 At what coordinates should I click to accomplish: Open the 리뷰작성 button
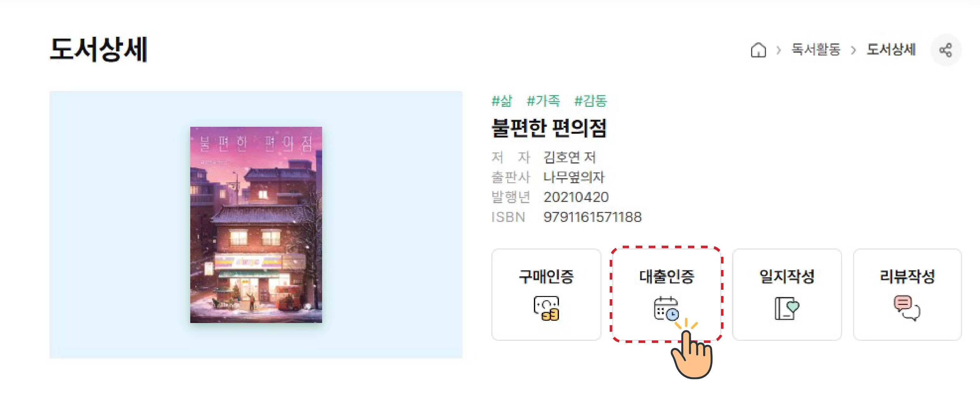coord(907,294)
